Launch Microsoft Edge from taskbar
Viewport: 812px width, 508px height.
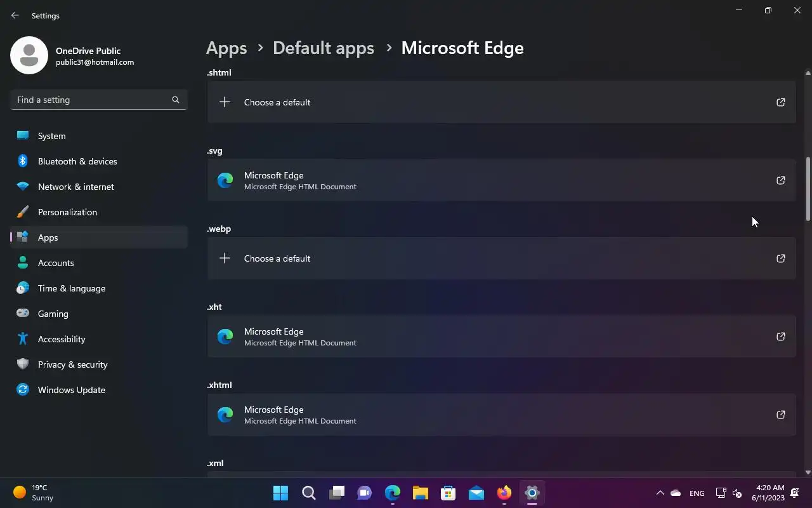(x=393, y=493)
